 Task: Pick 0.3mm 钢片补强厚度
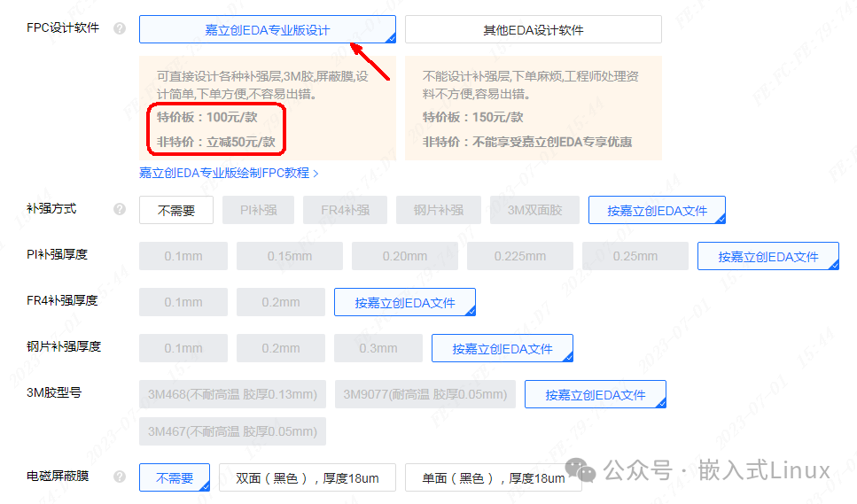click(x=378, y=348)
